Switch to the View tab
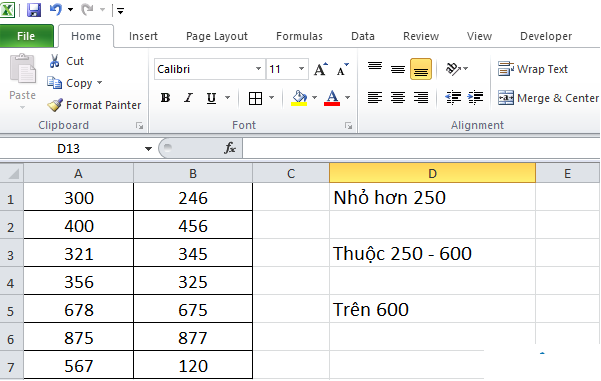601x381 pixels. [479, 36]
